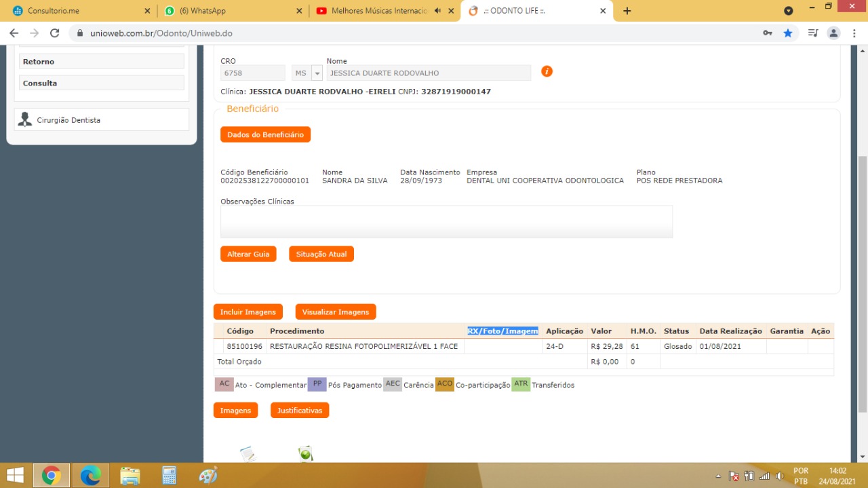Open the Chrome profile avatar icon
Image resolution: width=868 pixels, height=488 pixels.
tap(834, 33)
